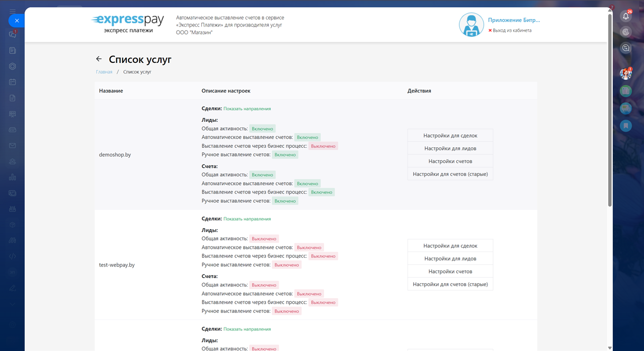Image resolution: width=644 pixels, height=351 pixels.
Task: Open the red-haired user avatar chat
Action: pyautogui.click(x=626, y=74)
